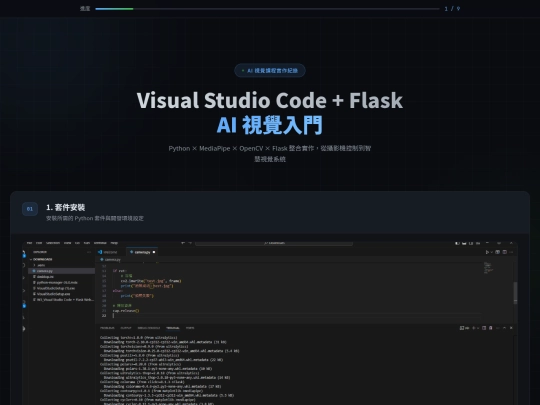Open the Terminal menu in VS Code
Screen dimensions: 540x405
(100, 243)
